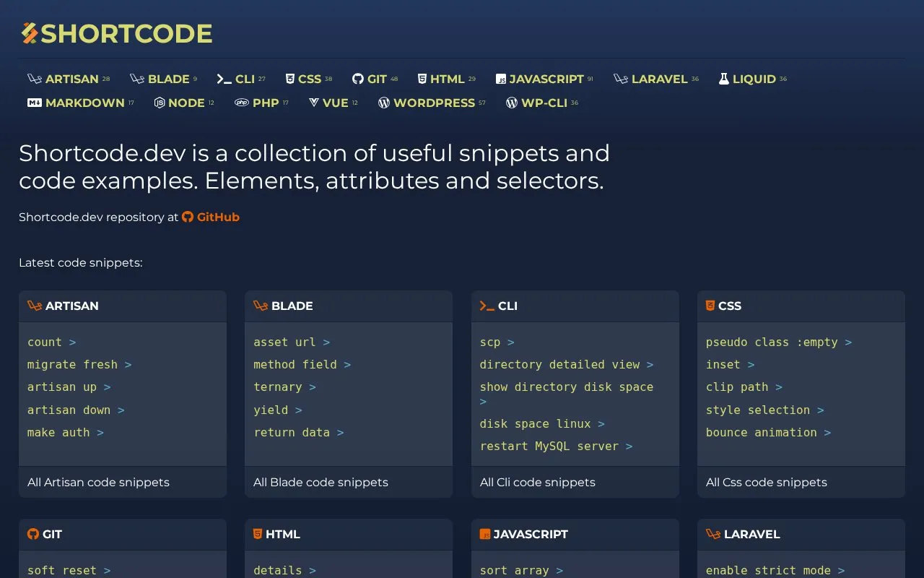
Task: Open the 'restart MySQL server' snippet
Action: [557, 446]
